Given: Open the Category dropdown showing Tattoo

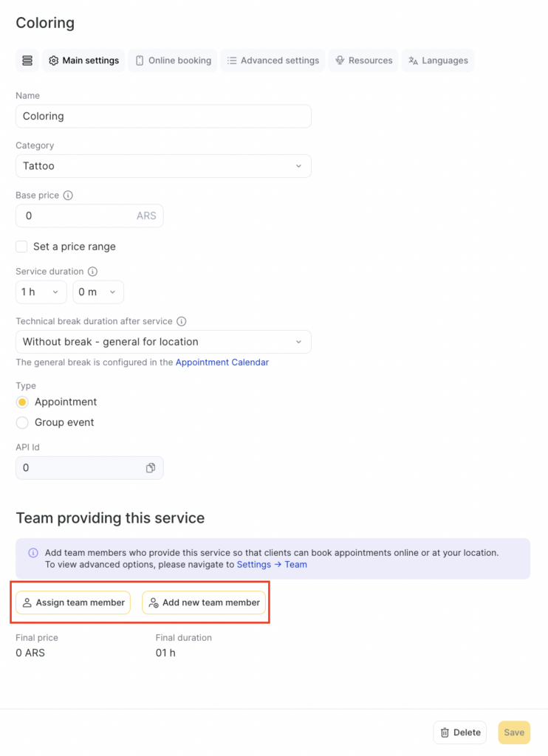Looking at the screenshot, I should point(163,166).
